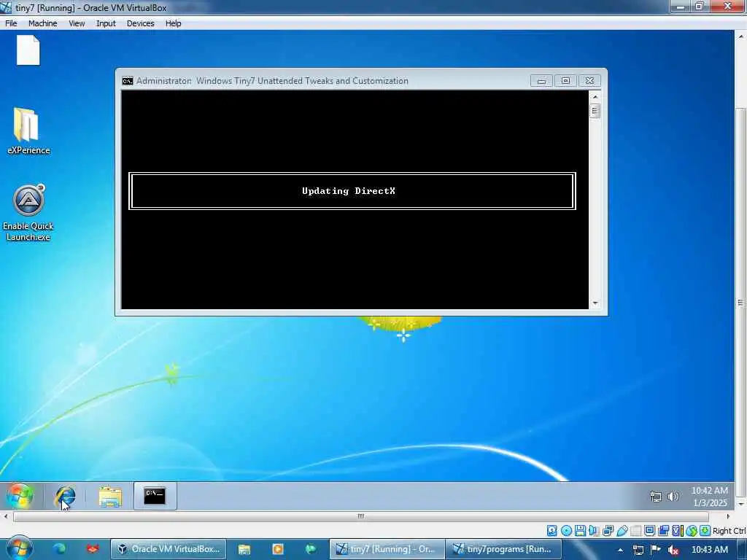Image resolution: width=747 pixels, height=560 pixels.
Task: Click the keyboard capture green arrow indicator
Action: (705, 531)
